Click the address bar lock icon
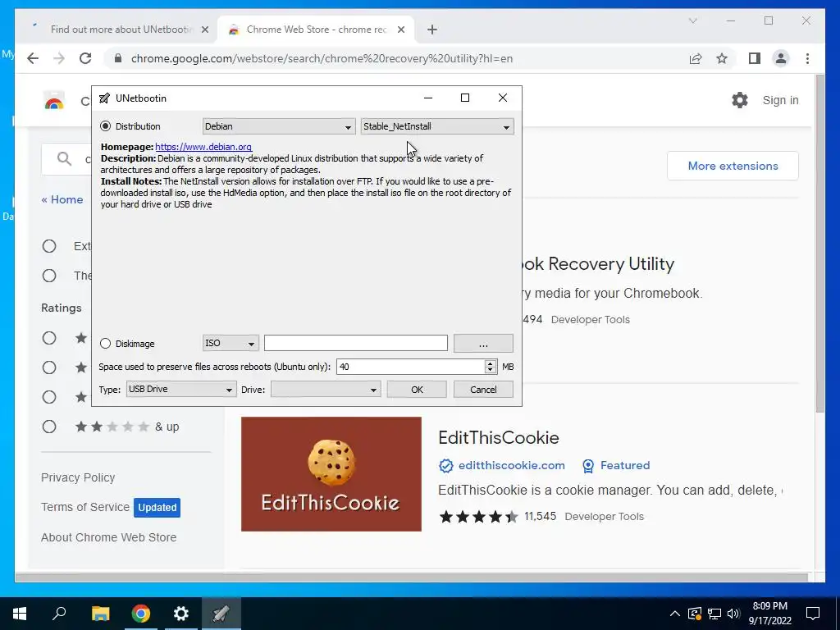 pyautogui.click(x=118, y=58)
